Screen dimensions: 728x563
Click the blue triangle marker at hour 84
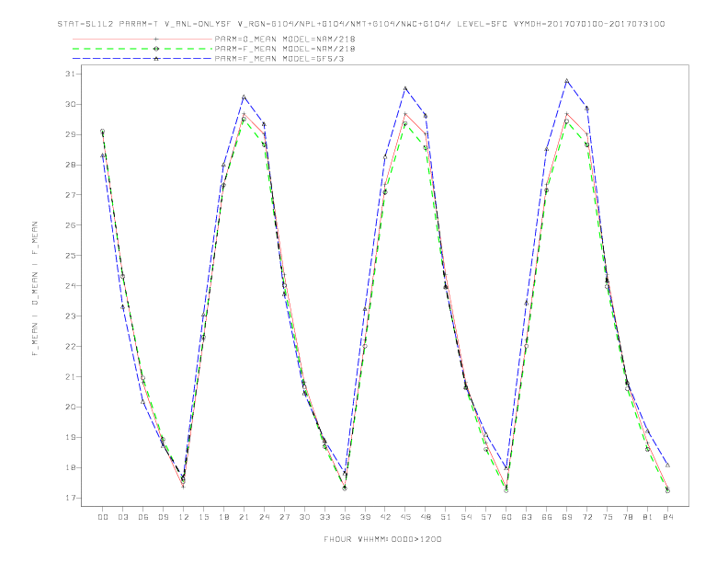(667, 465)
